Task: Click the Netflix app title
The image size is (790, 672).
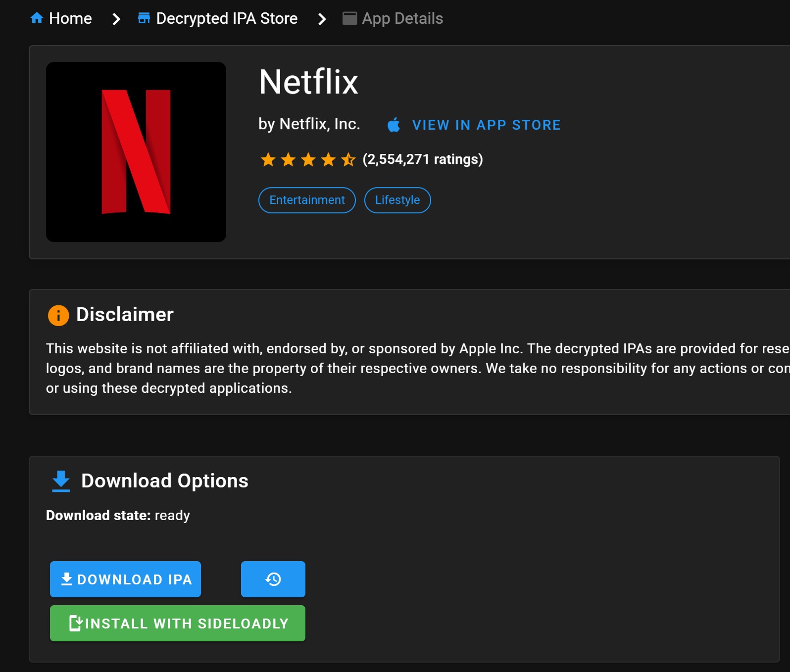Action: [308, 82]
